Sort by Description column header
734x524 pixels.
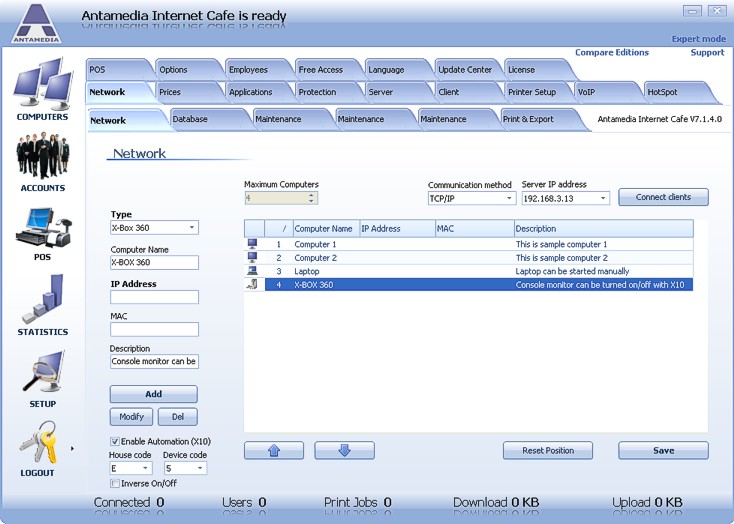pos(603,229)
